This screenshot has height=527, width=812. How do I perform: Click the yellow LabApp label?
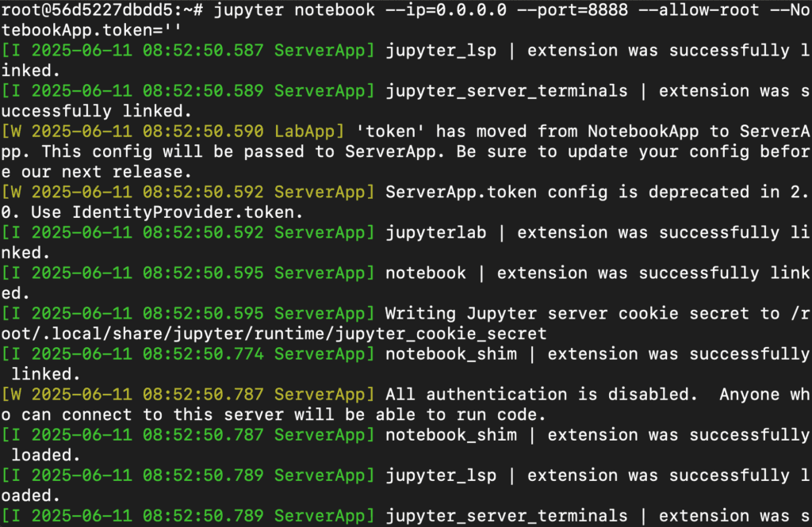click(304, 132)
